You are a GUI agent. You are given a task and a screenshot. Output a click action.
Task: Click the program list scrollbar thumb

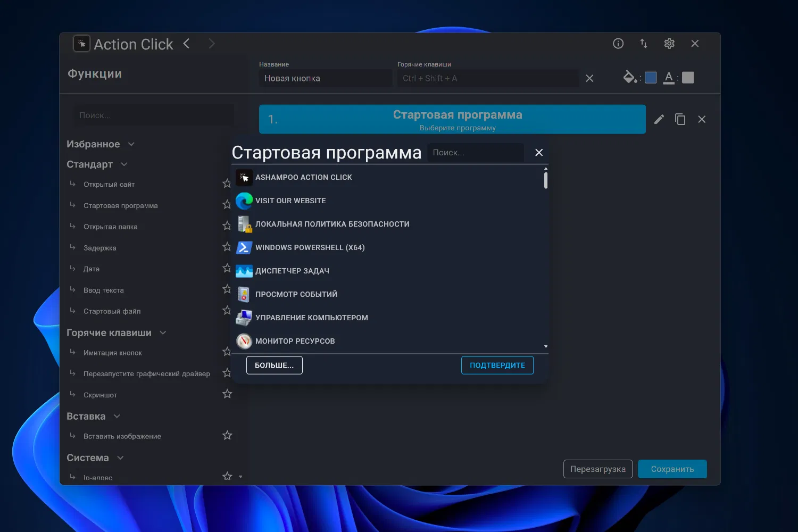coord(546,180)
